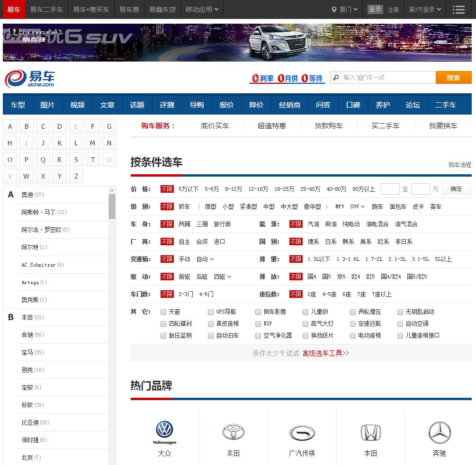This screenshot has height=465, width=476.
Task: Open the 报价 nav tab
Action: click(226, 105)
